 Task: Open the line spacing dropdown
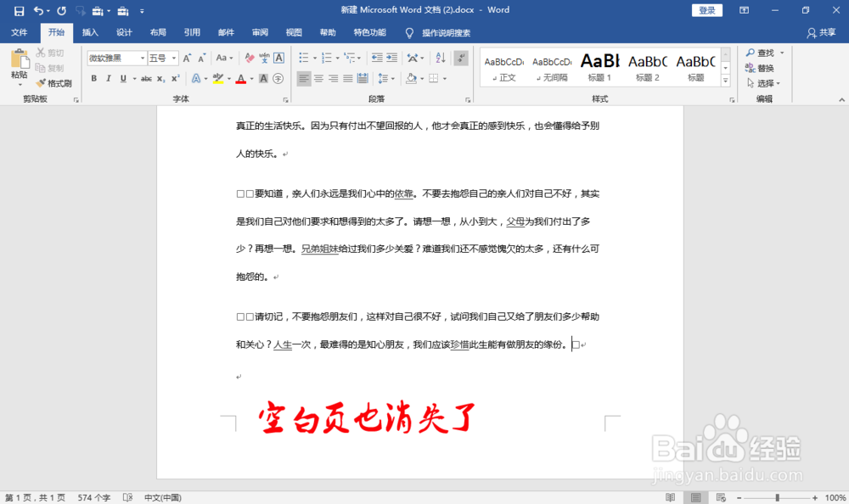385,78
